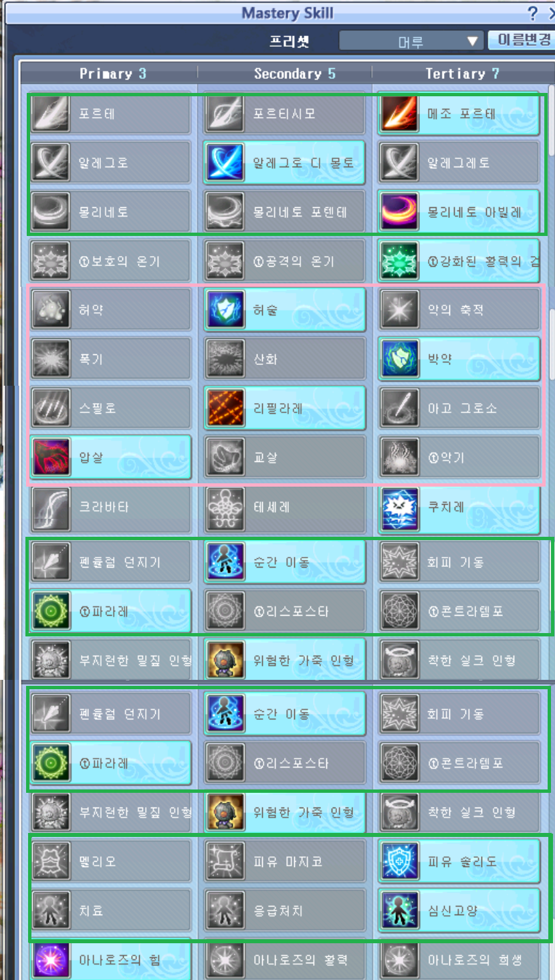Pick the 쿠치레 blue burst skill icon

pos(400,507)
